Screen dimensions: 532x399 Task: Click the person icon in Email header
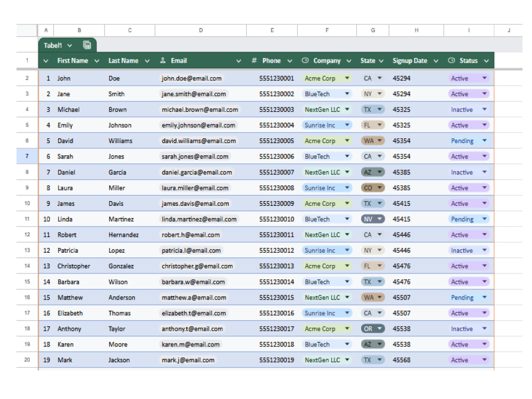[163, 61]
